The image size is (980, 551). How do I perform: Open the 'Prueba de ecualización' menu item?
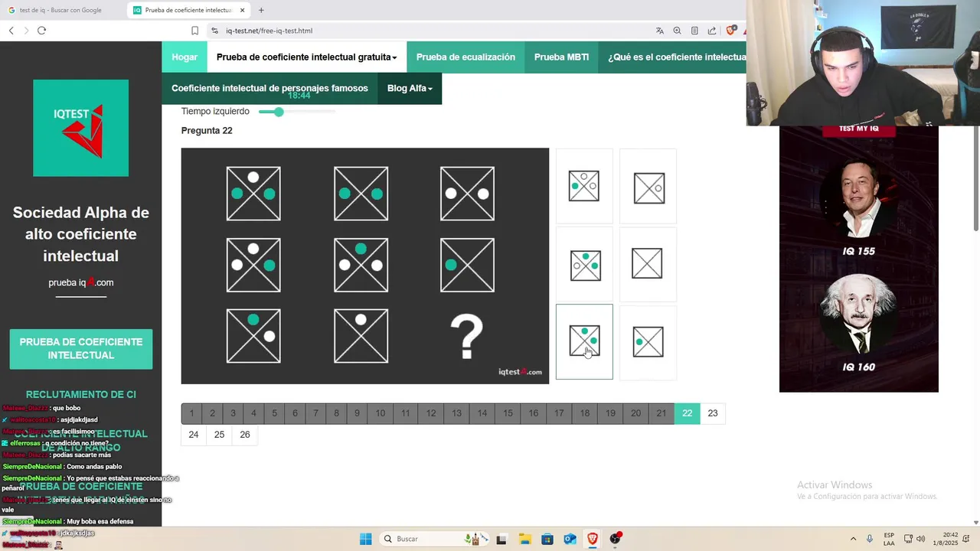(x=465, y=57)
